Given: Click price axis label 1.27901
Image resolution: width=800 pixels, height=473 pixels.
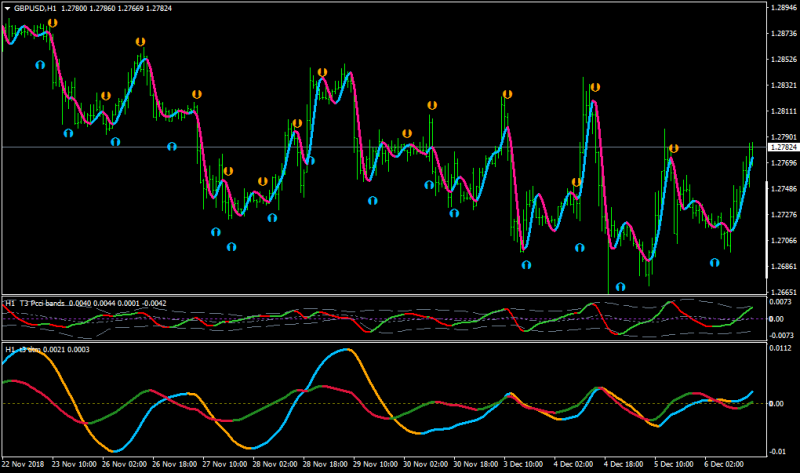Looking at the screenshot, I should pyautogui.click(x=784, y=137).
